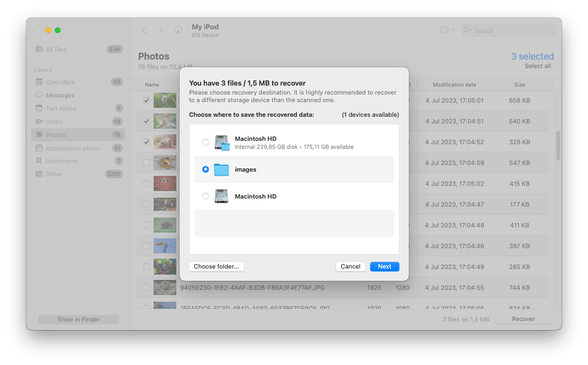Go back with the left chevron
Image resolution: width=588 pixels, height=365 pixels.
coord(144,30)
